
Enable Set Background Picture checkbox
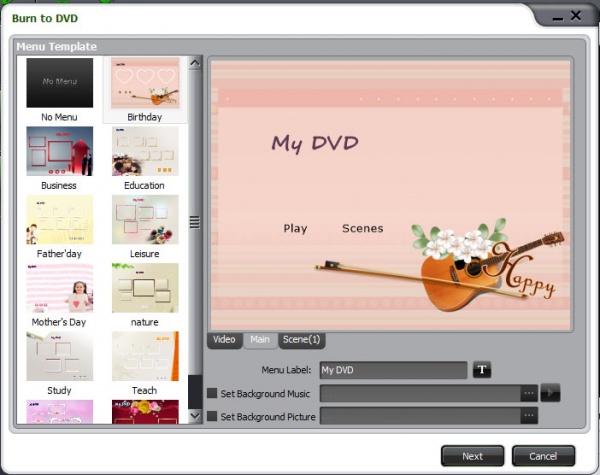tap(212, 416)
